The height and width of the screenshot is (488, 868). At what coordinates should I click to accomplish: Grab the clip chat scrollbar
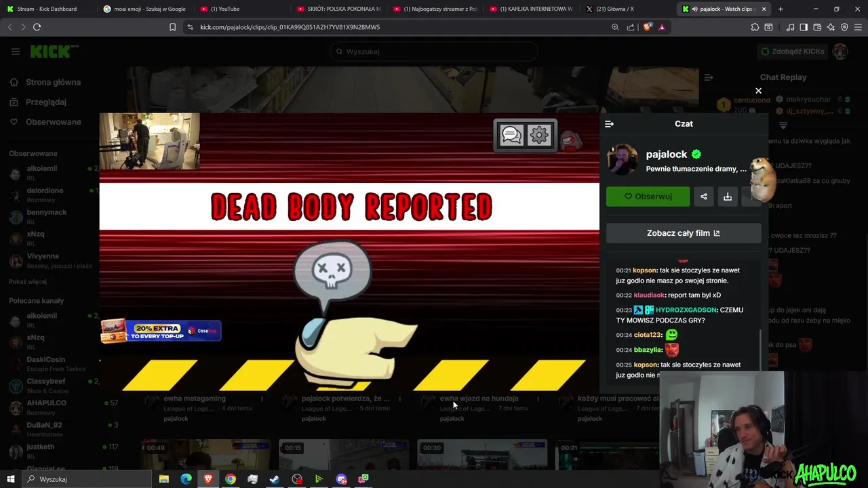point(761,349)
